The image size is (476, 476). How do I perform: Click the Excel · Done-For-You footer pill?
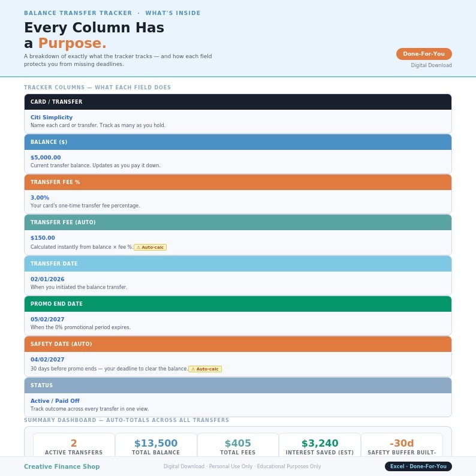[418, 466]
